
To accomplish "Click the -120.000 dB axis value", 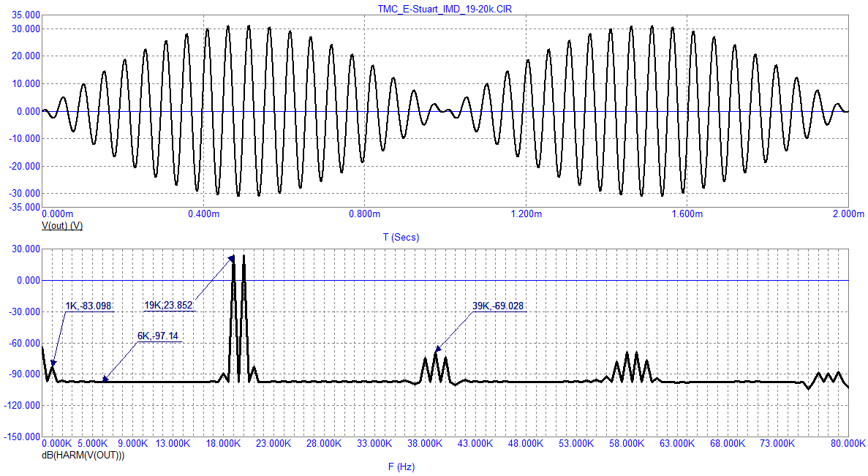I will tap(22, 406).
